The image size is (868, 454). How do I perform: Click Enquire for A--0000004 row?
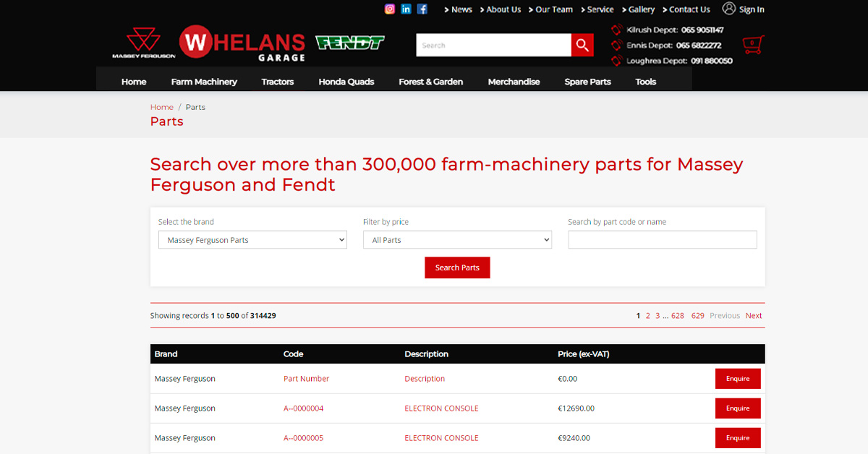(738, 408)
